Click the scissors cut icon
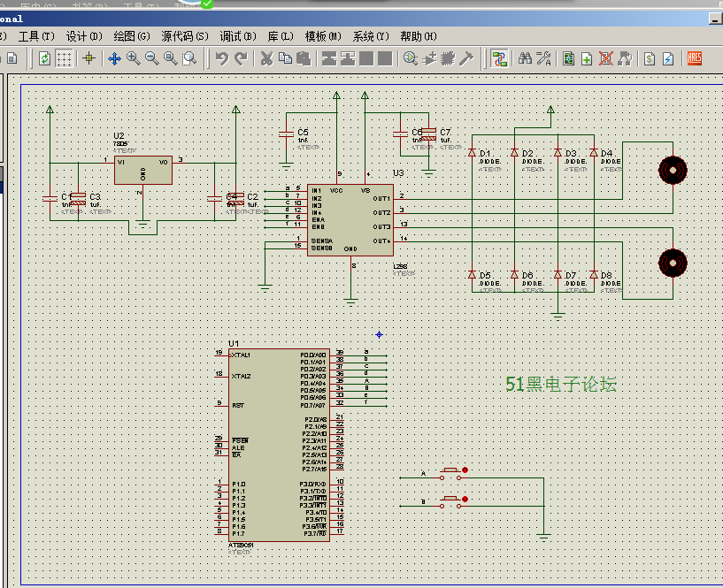 pyautogui.click(x=265, y=58)
